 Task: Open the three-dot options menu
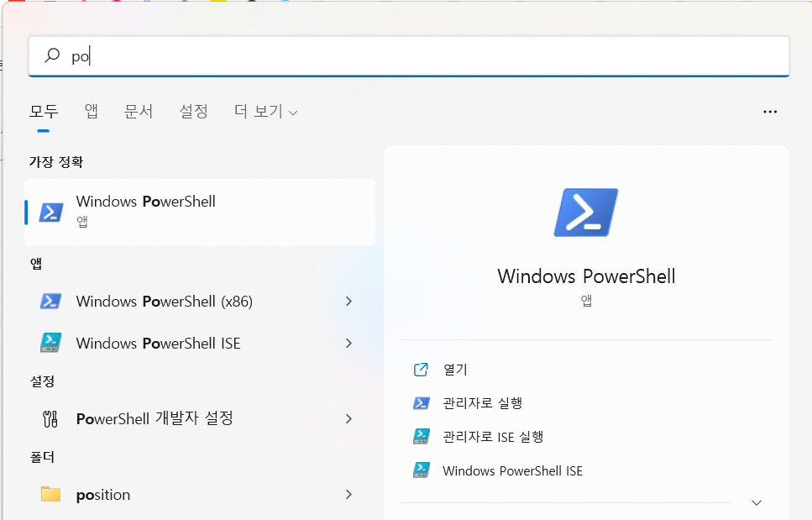[770, 112]
